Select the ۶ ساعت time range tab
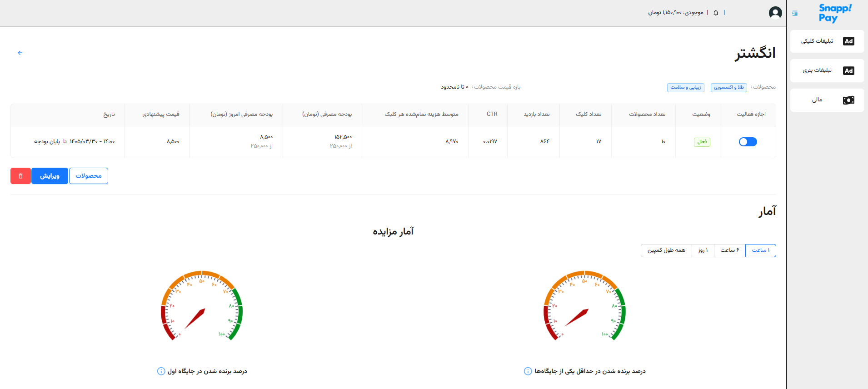Image resolution: width=868 pixels, height=389 pixels. [729, 250]
